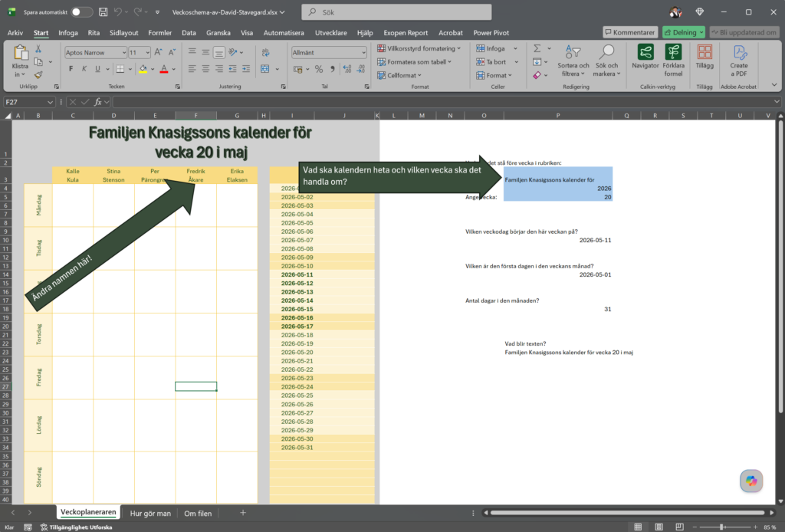
Task: Click the Delning share button
Action: click(x=683, y=32)
